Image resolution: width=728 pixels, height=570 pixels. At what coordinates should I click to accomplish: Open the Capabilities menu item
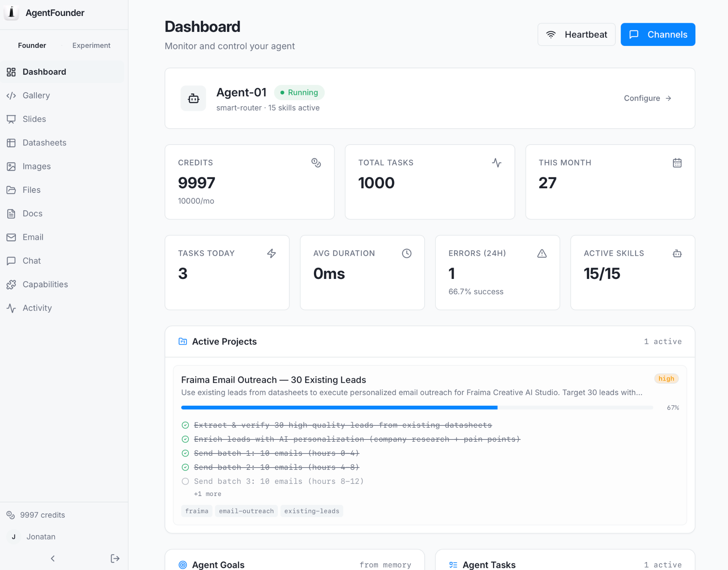tap(62, 285)
